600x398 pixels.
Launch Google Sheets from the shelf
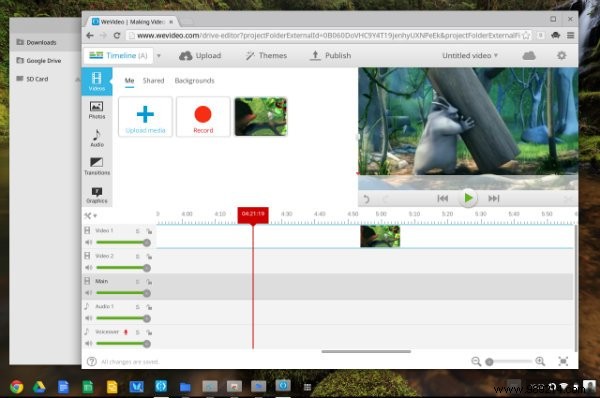tap(88, 387)
